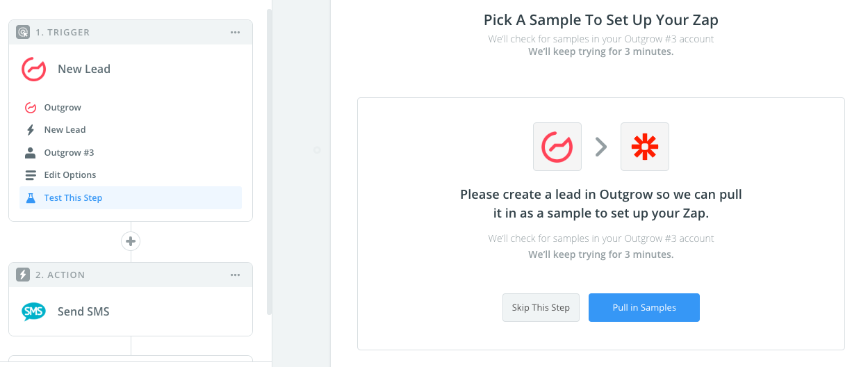Screen dimensions: 868x367
Task: Open the Outgrow #3 account item
Action: point(69,153)
